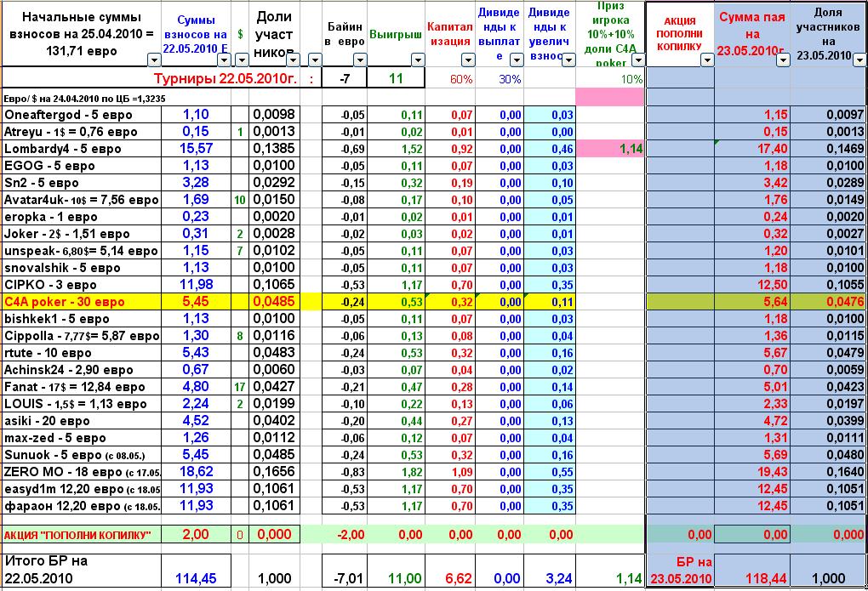Click the 10% player prize percentage cell
The width and height of the screenshot is (868, 591).
[x=611, y=78]
